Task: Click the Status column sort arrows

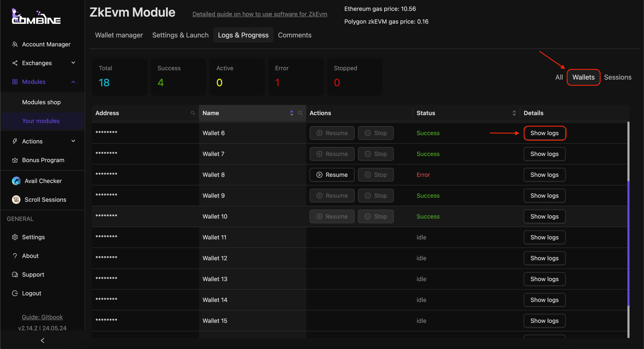Action: point(514,113)
